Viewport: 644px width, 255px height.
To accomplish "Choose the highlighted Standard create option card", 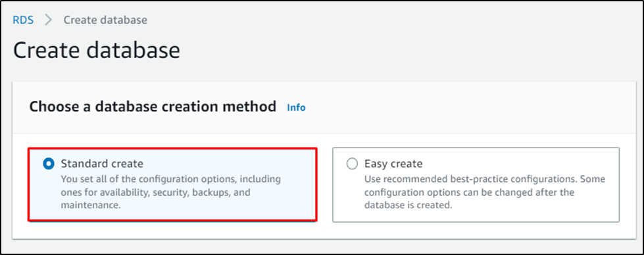I will click(172, 184).
